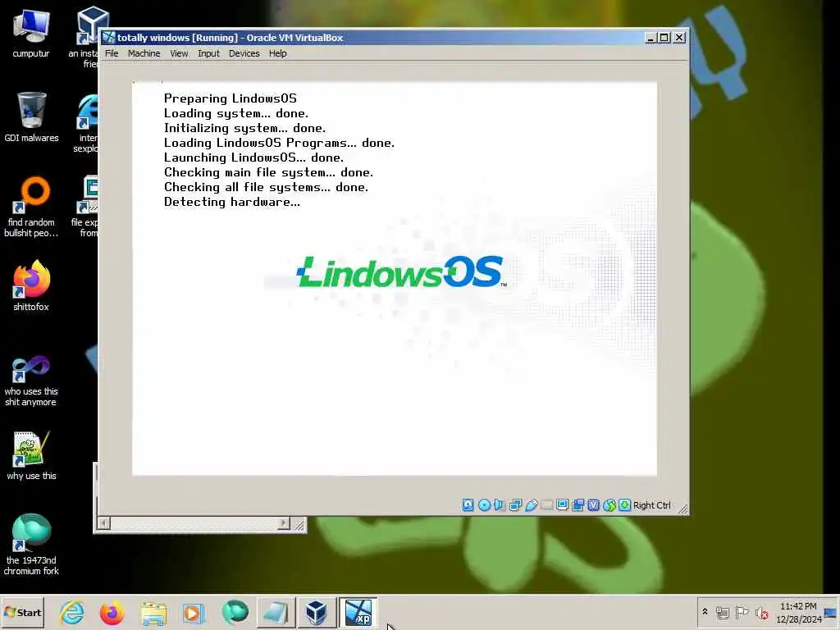The width and height of the screenshot is (840, 630).
Task: Select the '19473nd chromium fork' desktop shortcut
Action: (31, 545)
